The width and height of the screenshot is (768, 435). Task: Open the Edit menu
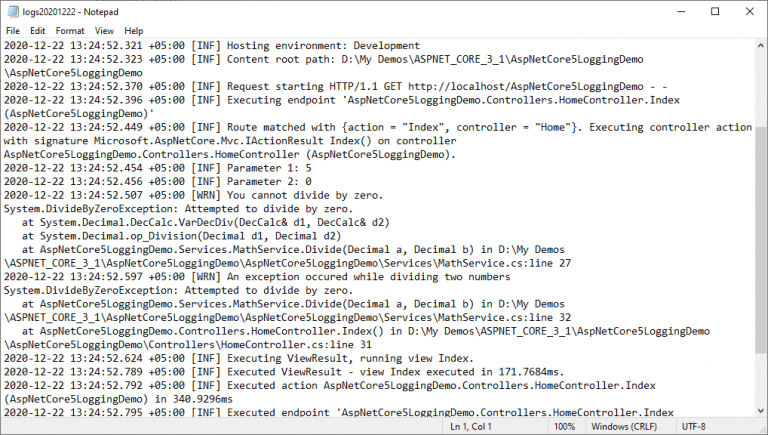38,31
